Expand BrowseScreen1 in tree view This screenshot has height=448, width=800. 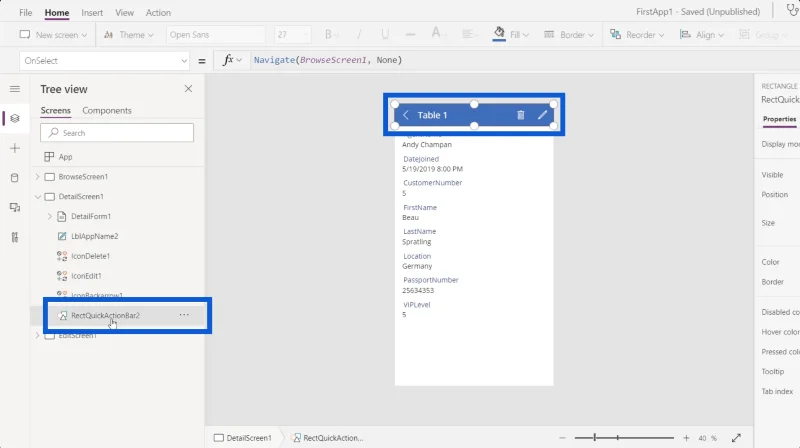click(37, 177)
